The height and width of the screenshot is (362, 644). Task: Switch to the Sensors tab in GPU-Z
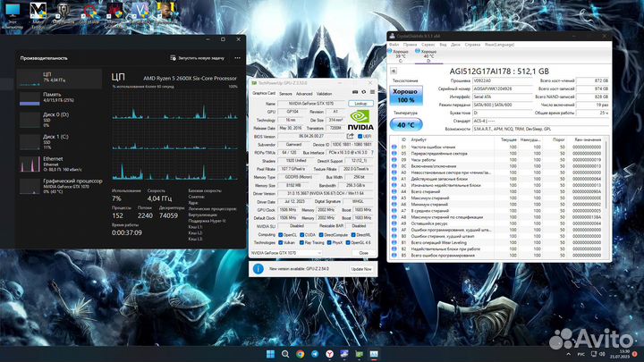click(x=285, y=94)
